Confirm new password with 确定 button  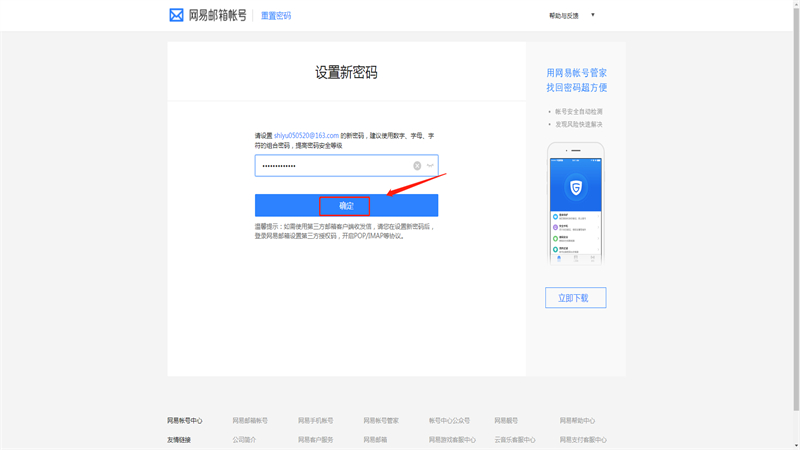(x=346, y=205)
